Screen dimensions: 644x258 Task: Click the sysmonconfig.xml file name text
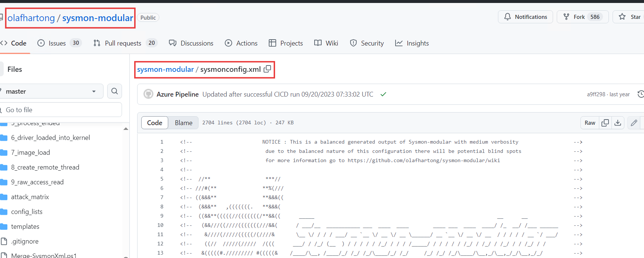[230, 69]
